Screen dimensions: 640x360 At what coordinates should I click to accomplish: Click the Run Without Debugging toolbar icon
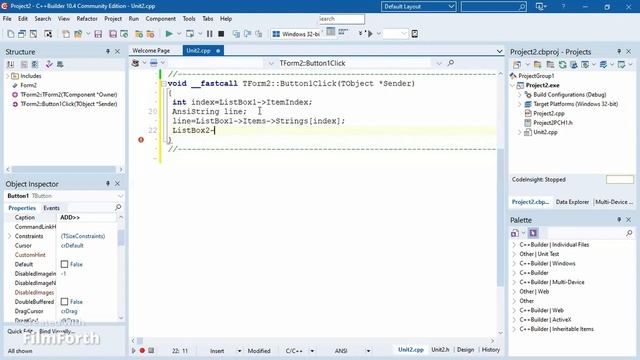190,34
